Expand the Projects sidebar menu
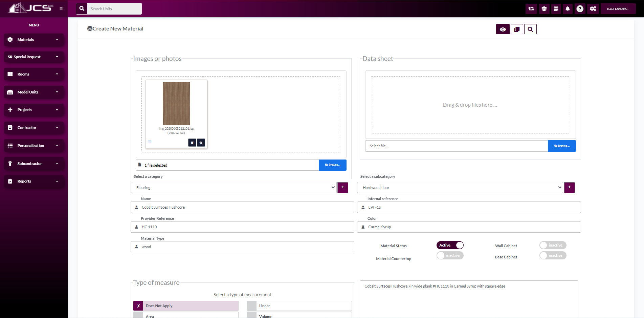The width and height of the screenshot is (644, 318). [34, 110]
